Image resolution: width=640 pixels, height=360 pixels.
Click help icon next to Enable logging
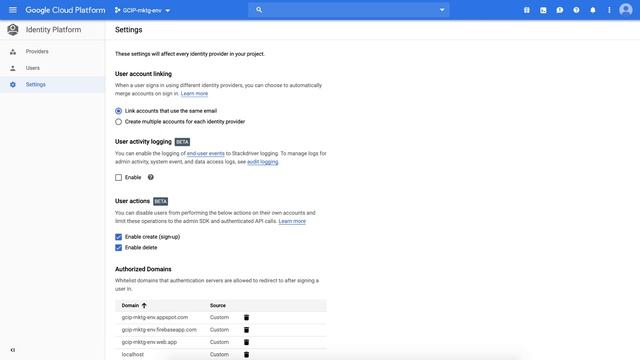pos(151,177)
